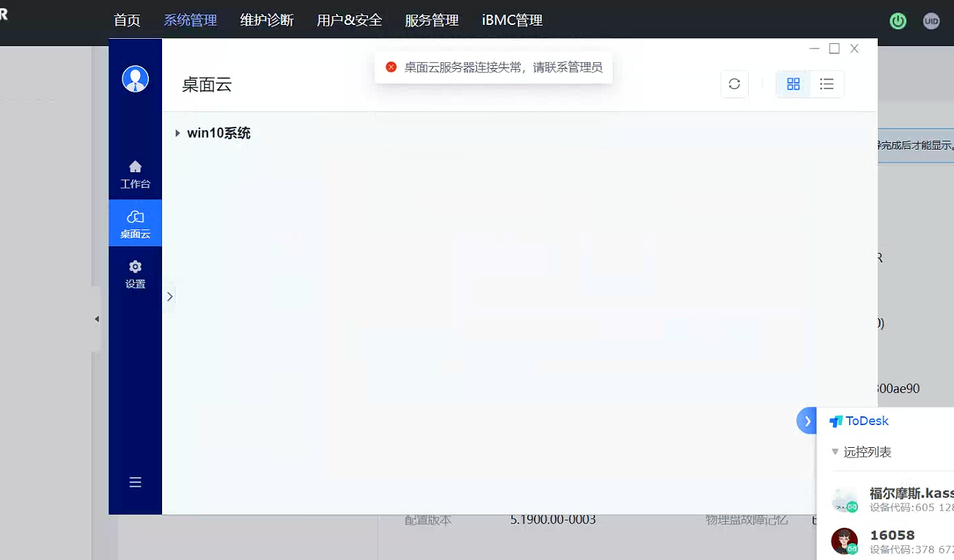
Task: Open the iBMC管理 menu
Action: point(512,21)
